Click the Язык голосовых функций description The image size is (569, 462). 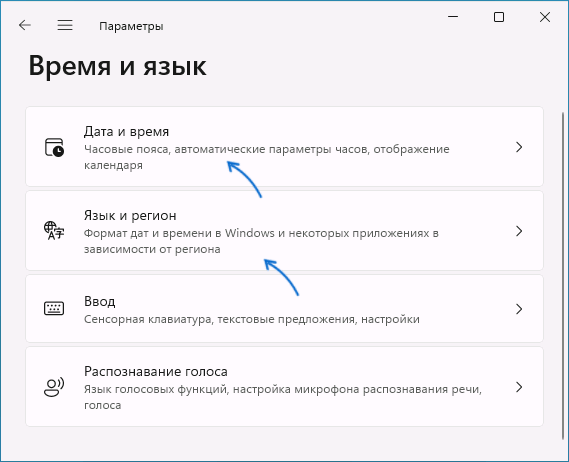point(283,397)
